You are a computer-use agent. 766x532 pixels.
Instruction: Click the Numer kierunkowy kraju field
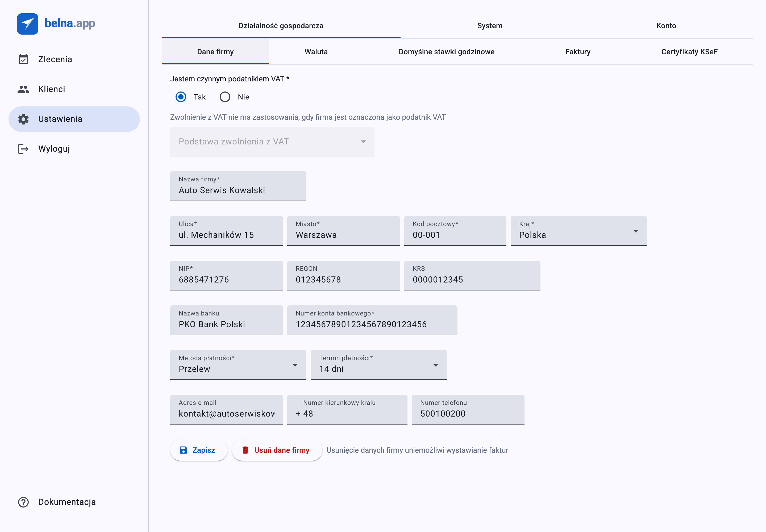(x=347, y=409)
